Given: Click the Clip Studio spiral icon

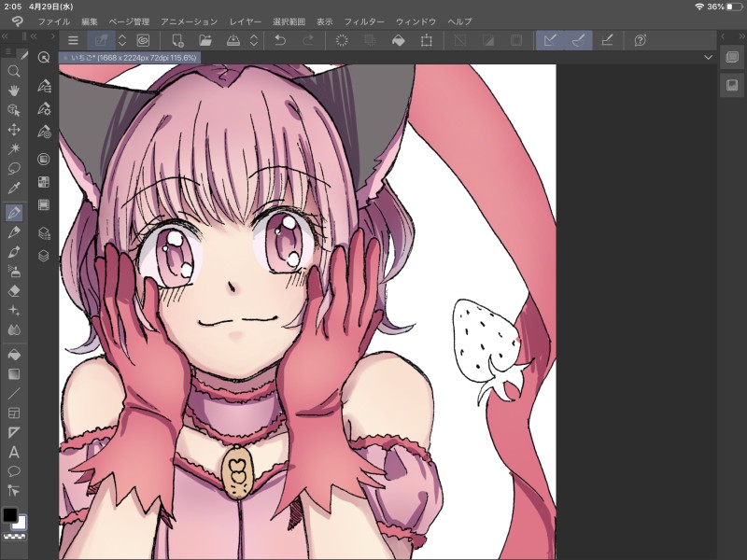Looking at the screenshot, I should tap(143, 40).
